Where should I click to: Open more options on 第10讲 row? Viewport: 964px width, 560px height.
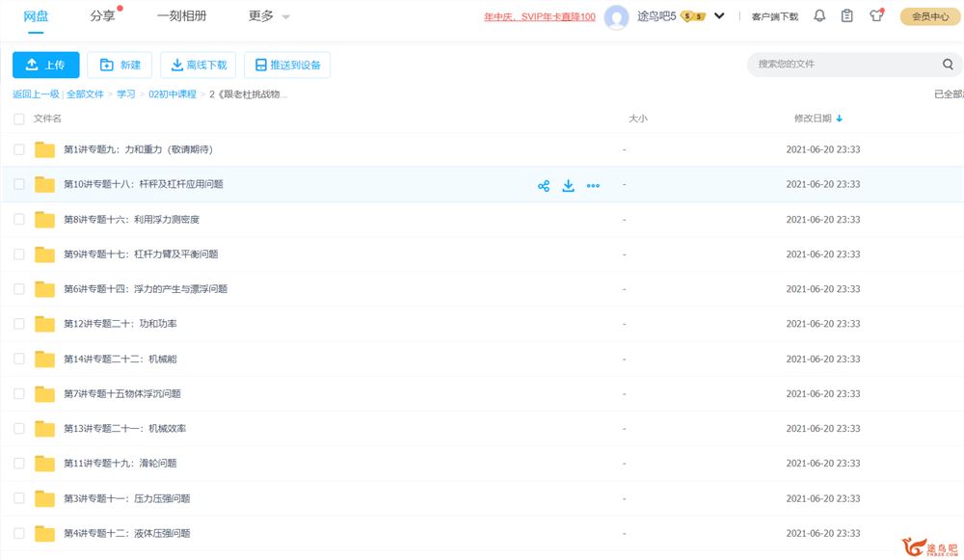pyautogui.click(x=593, y=186)
